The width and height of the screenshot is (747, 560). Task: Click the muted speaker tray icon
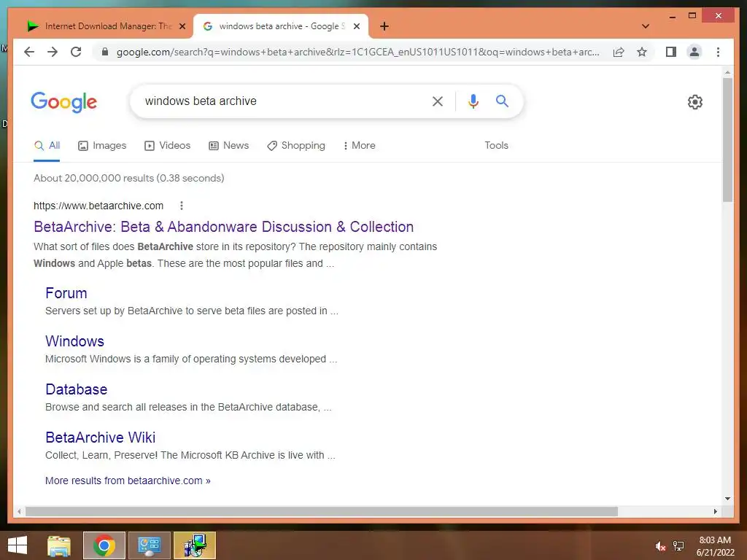click(660, 546)
